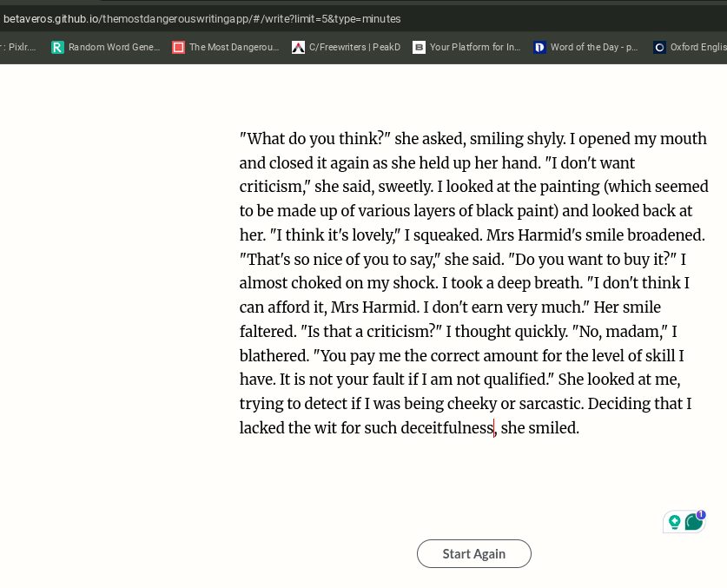Place cursor on the word 'blathered'

(x=274, y=356)
